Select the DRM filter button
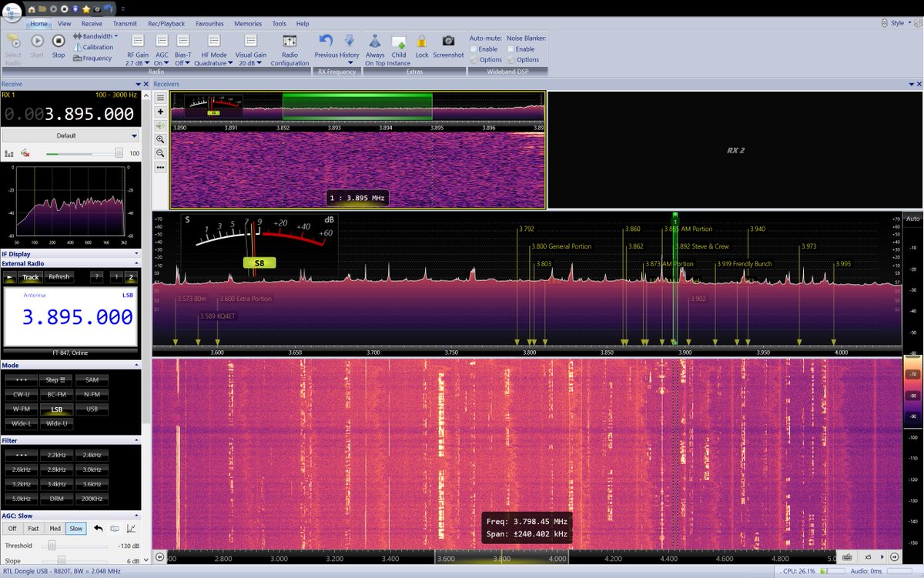This screenshot has height=578, width=924. tap(56, 499)
